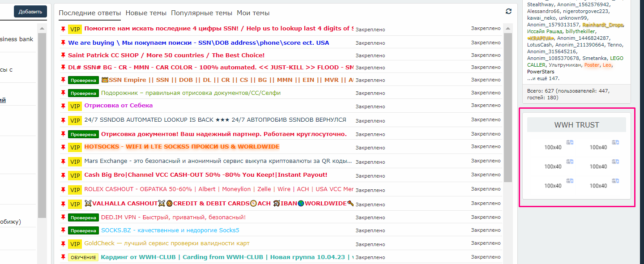The image size is (644, 264).
Task: Click the WWH TRUST block header
Action: click(576, 125)
